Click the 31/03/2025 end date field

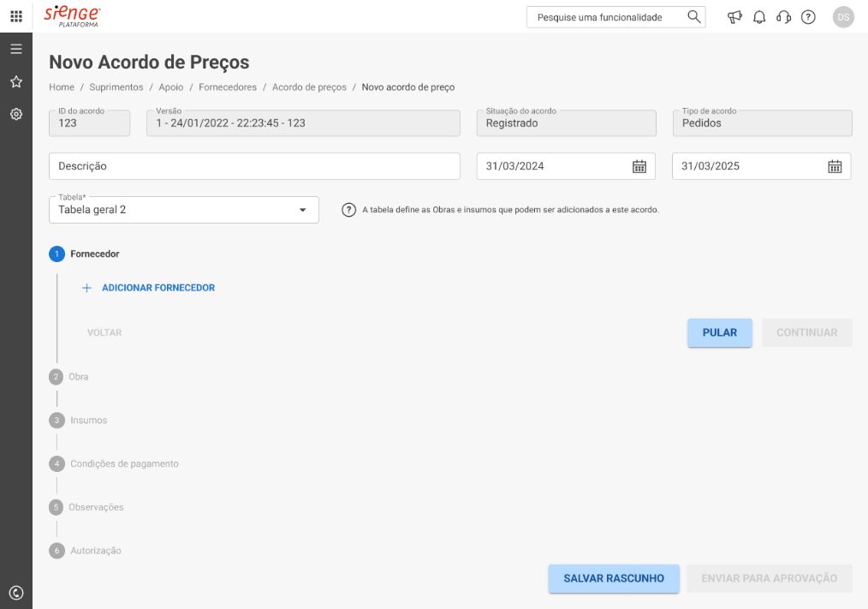(x=761, y=166)
